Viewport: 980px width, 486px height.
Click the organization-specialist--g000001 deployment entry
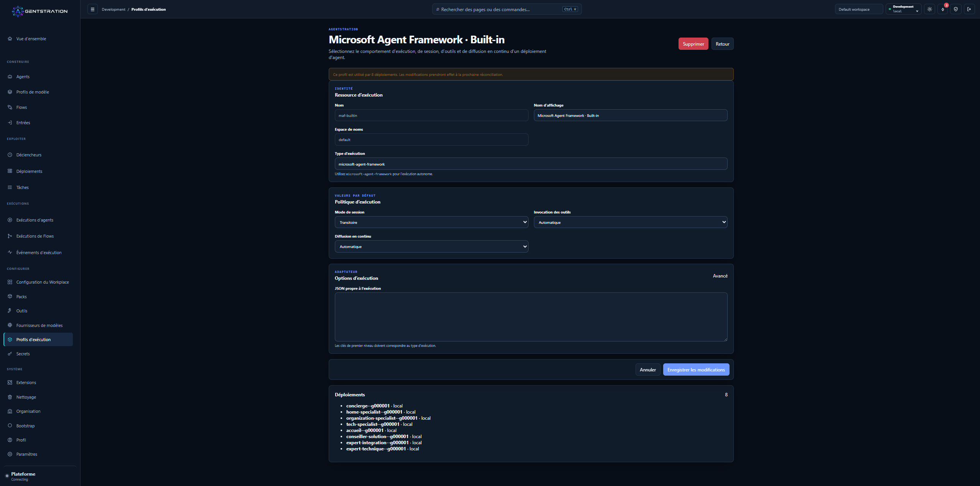(x=388, y=418)
